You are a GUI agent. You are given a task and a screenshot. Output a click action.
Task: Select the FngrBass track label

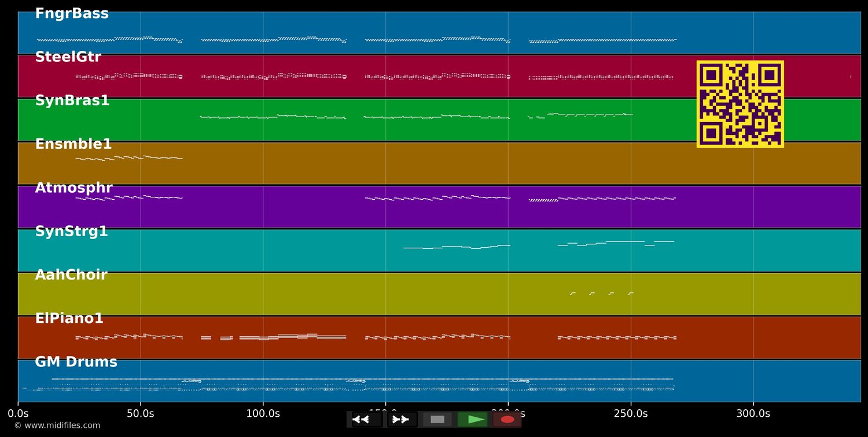(x=72, y=14)
